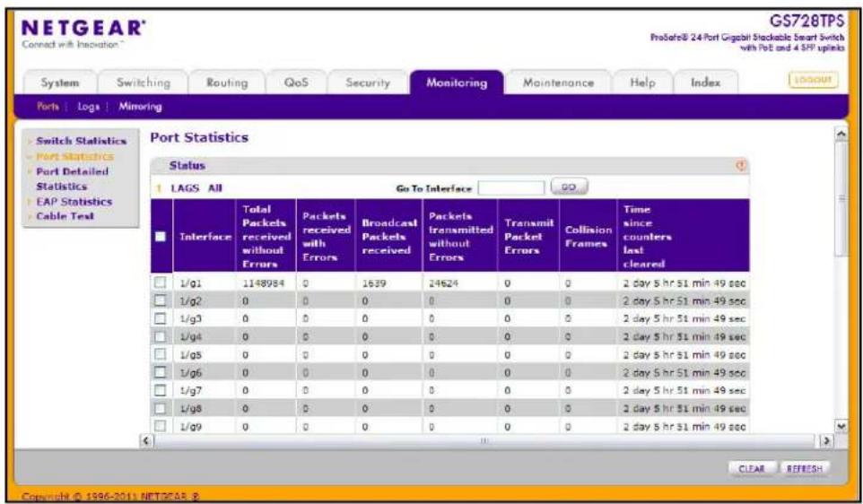This screenshot has width=863, height=504.
Task: Open Cable Test in sidebar
Action: tap(65, 216)
